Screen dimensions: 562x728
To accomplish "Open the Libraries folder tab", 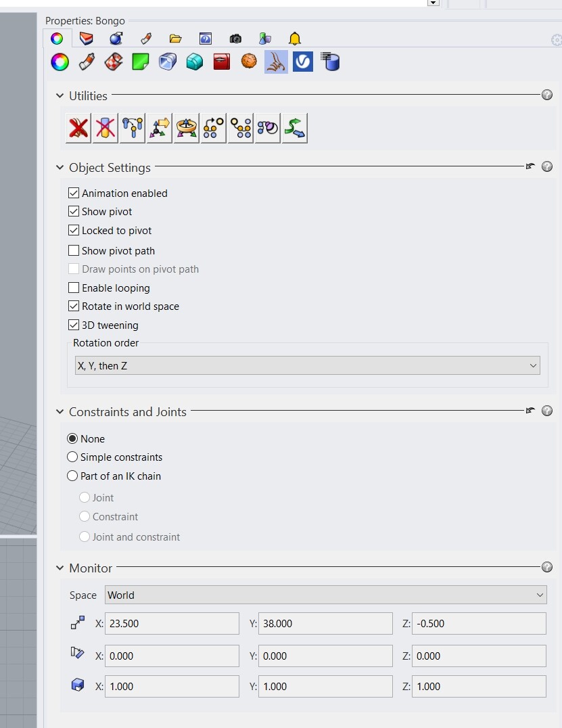I will pos(175,39).
